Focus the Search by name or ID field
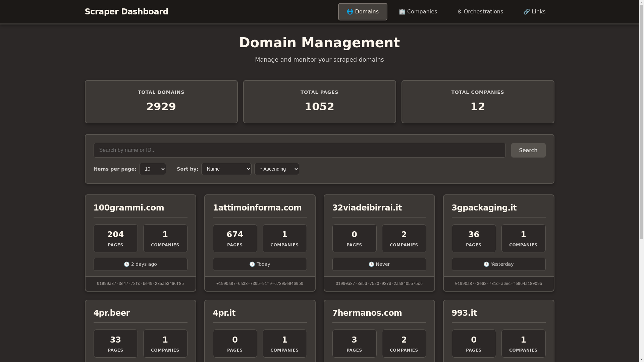Screen dimensions: 644x362 click(x=300, y=150)
